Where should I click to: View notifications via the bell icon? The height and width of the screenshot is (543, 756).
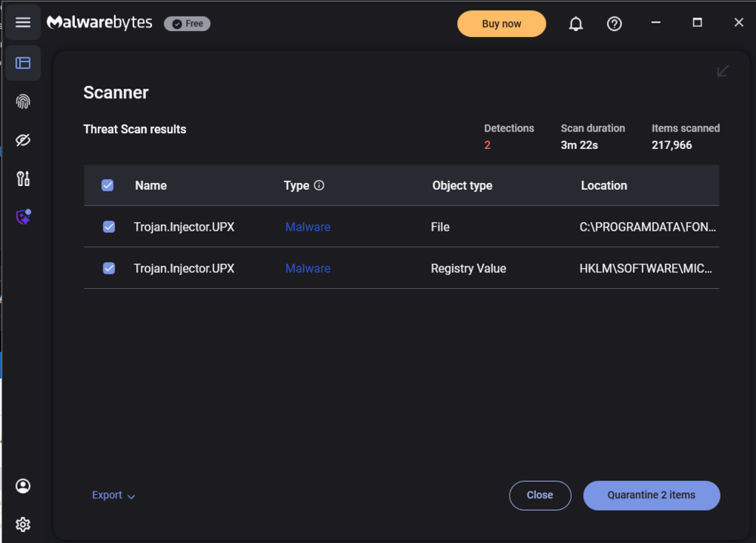click(575, 23)
